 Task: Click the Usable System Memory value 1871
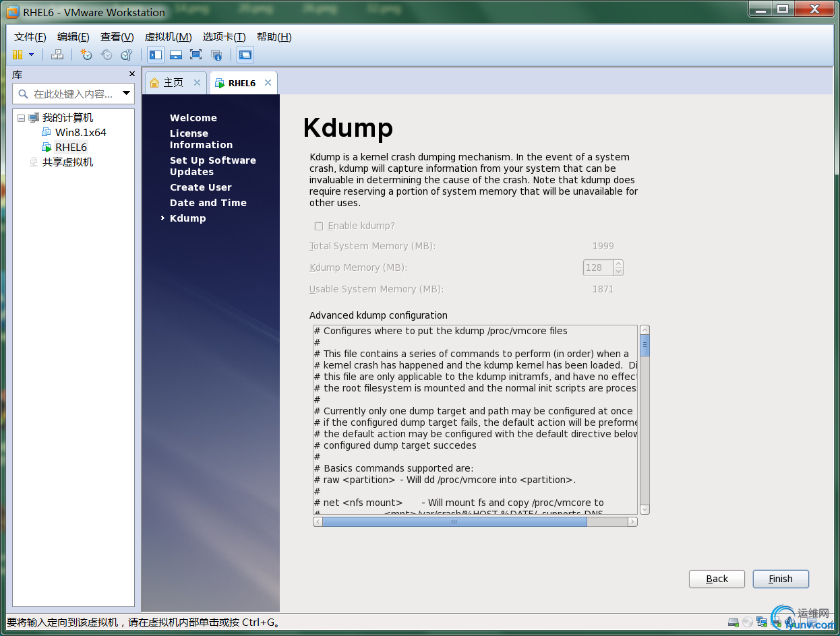click(603, 289)
